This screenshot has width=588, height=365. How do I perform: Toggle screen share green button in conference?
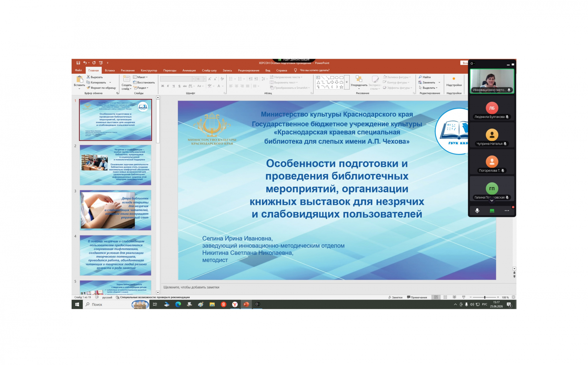pos(492,211)
